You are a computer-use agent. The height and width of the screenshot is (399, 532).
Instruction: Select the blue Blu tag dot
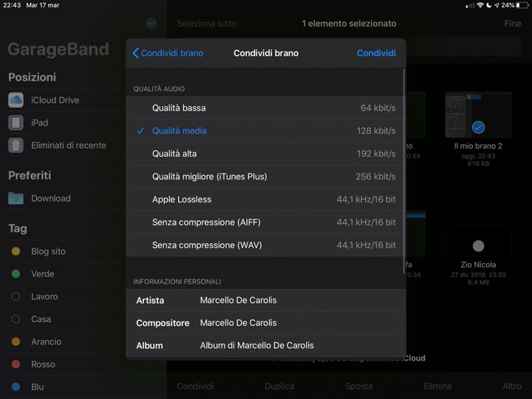click(16, 386)
